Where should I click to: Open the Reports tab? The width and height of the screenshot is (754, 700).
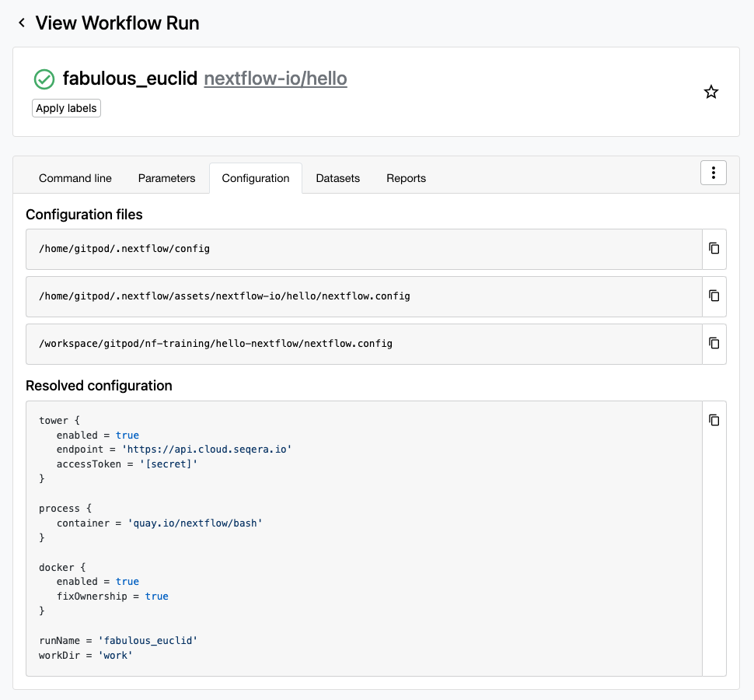pyautogui.click(x=406, y=178)
